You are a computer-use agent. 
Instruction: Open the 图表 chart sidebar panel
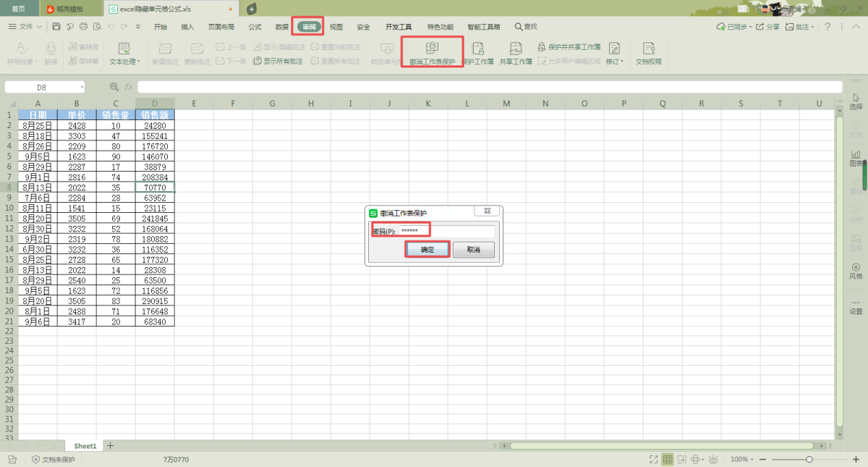tap(856, 158)
